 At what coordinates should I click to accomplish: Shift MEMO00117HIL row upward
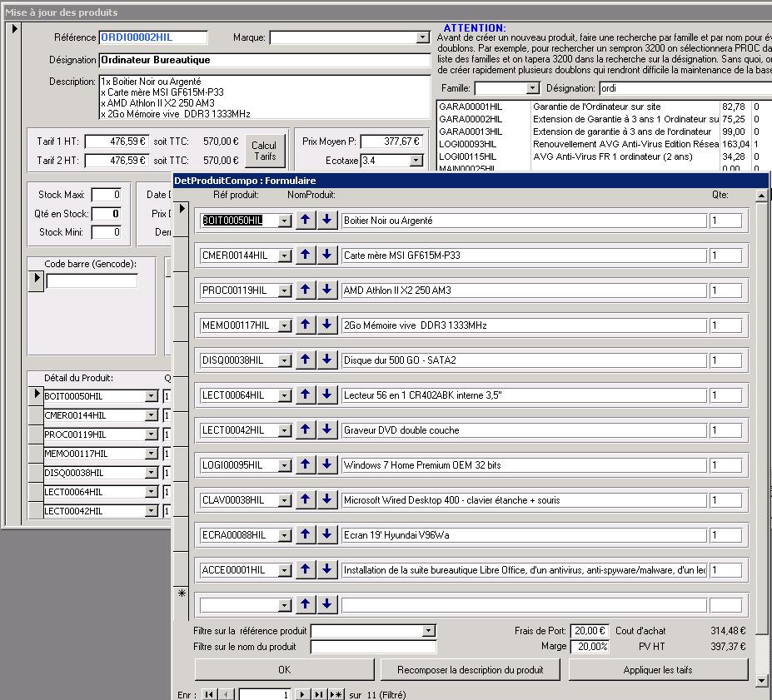(x=306, y=325)
